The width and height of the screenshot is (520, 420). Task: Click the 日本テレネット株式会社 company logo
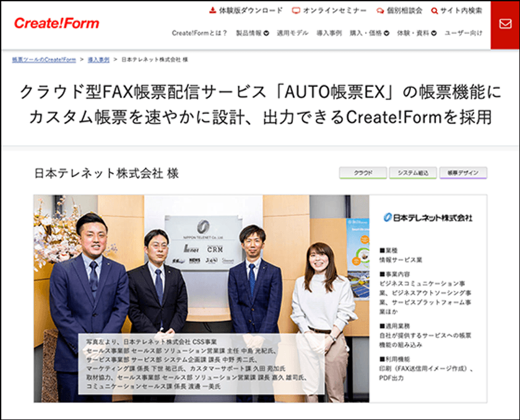(x=428, y=217)
